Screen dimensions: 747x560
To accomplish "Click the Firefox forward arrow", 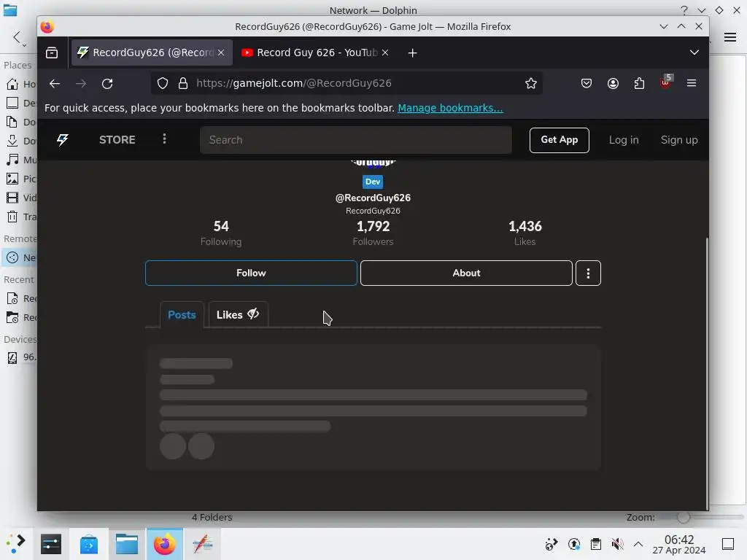I will [x=81, y=83].
